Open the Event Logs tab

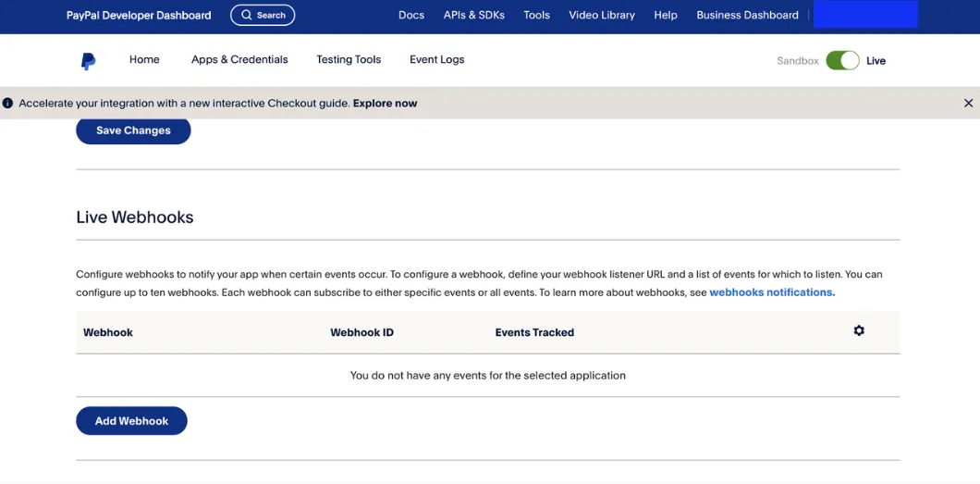coord(437,59)
